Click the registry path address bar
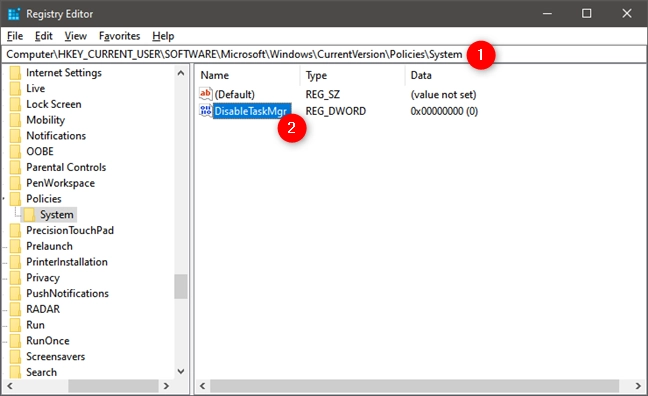Viewport: 648px width, 396px height. 324,55
